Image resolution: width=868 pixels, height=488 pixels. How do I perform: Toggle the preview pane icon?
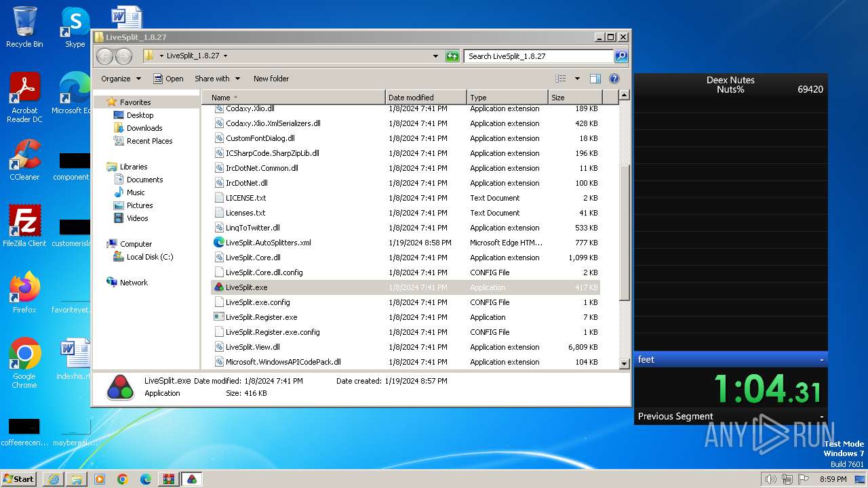coord(595,79)
